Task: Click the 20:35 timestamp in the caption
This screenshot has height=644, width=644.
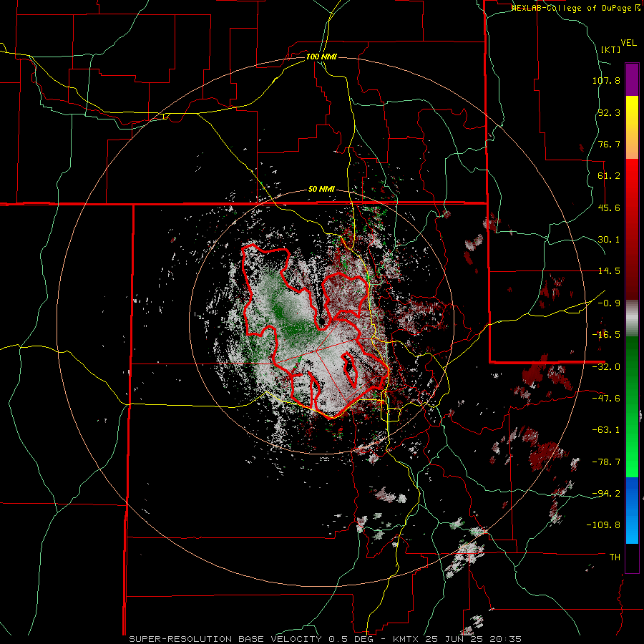Action: [506, 639]
